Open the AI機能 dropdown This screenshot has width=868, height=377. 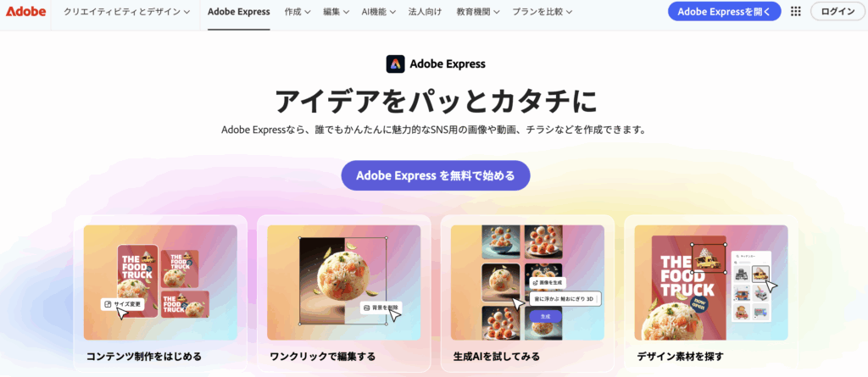379,12
